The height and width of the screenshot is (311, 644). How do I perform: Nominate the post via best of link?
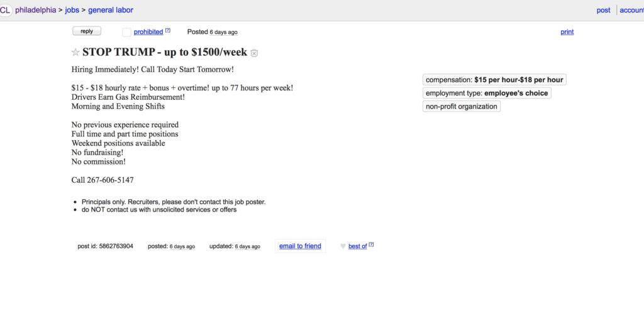tap(357, 246)
